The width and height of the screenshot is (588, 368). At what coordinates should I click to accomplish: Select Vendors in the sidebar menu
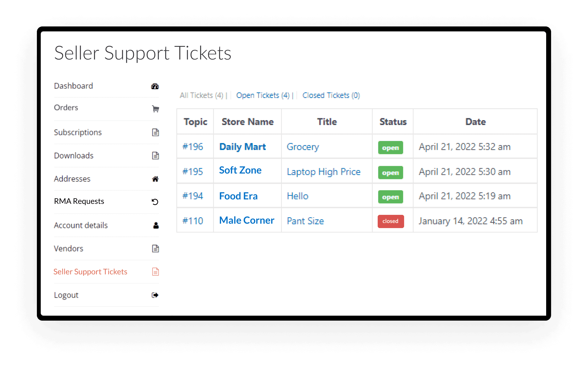click(x=69, y=248)
